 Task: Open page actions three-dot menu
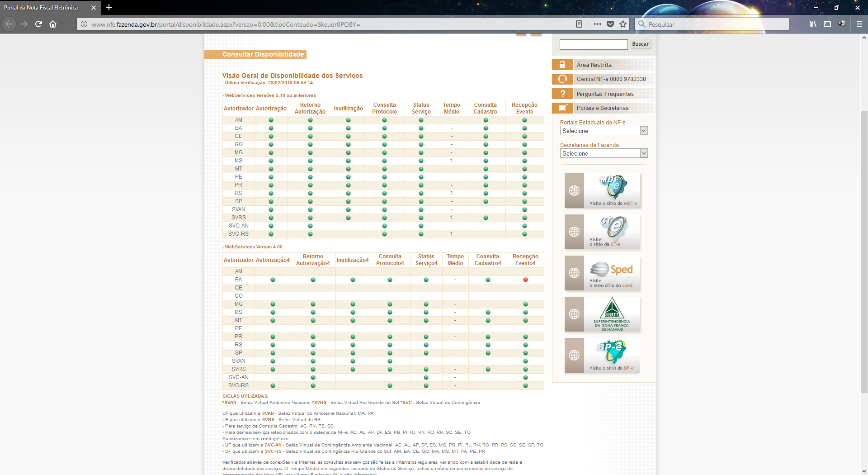pyautogui.click(x=597, y=24)
